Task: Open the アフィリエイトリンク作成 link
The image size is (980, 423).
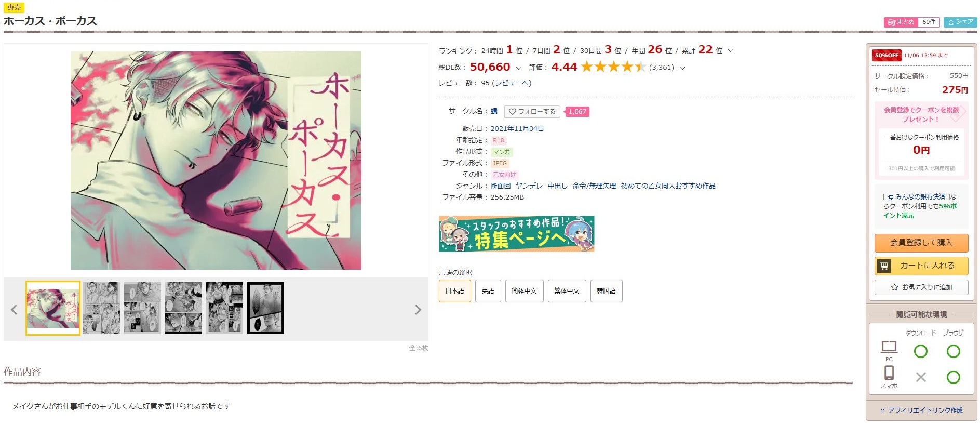Action: (921, 411)
